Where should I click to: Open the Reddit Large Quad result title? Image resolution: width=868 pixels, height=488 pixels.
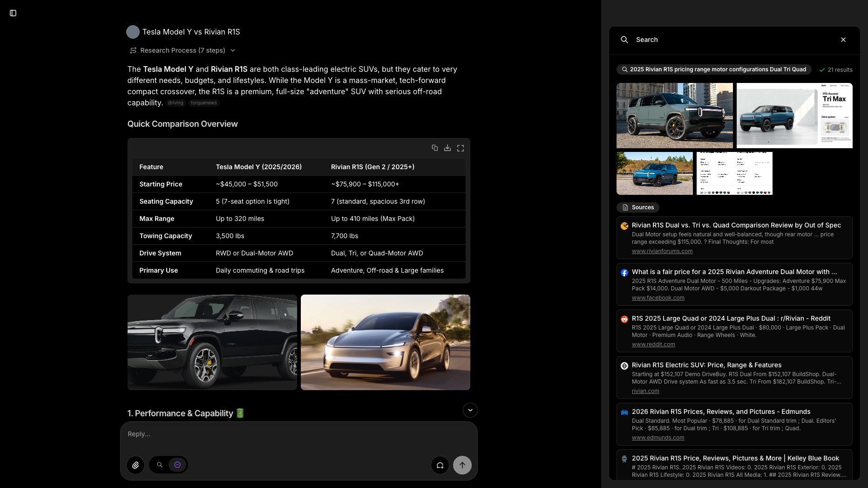pyautogui.click(x=731, y=318)
